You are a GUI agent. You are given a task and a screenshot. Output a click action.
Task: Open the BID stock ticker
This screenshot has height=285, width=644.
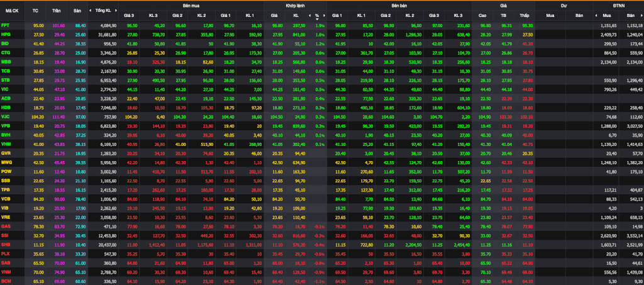pos(5,43)
